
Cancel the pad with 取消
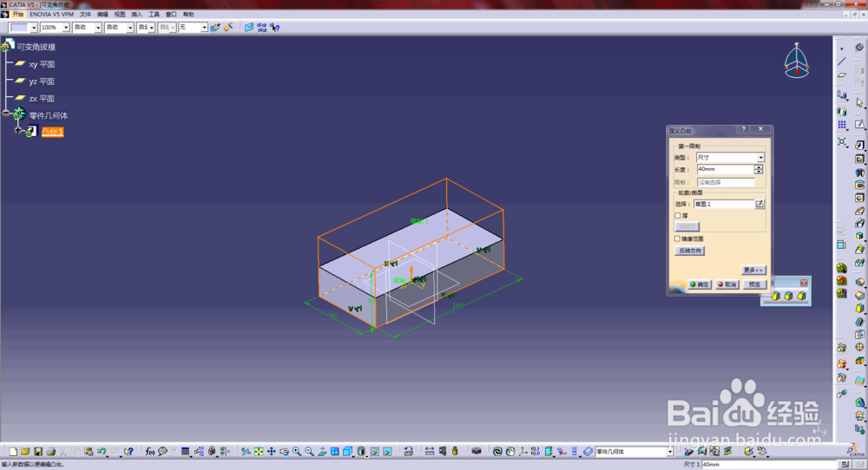point(727,284)
